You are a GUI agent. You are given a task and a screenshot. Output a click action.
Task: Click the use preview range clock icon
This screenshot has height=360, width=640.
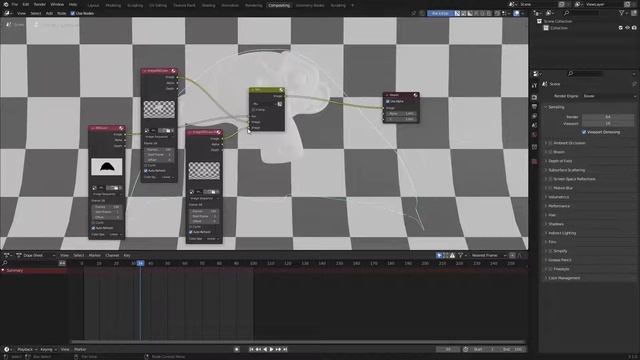point(466,349)
